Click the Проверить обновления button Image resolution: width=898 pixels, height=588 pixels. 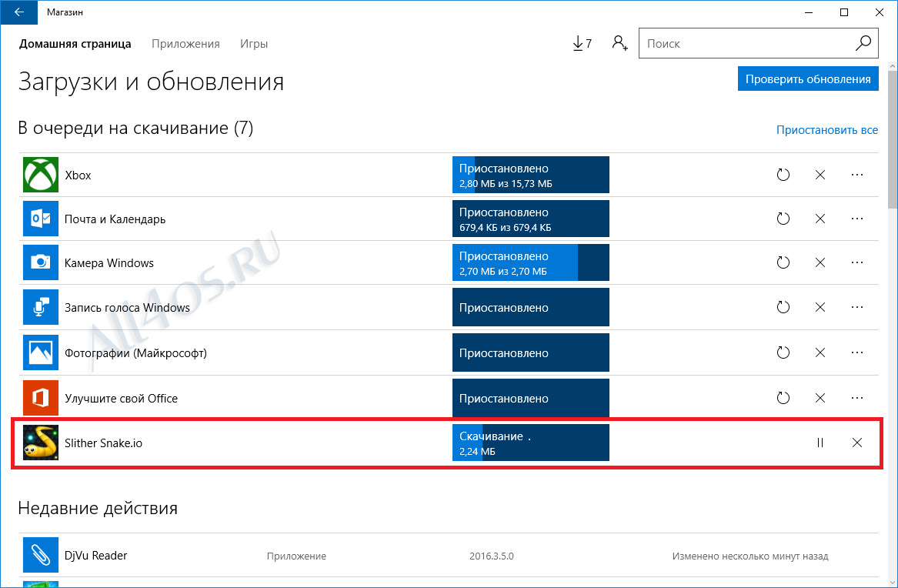(x=808, y=79)
